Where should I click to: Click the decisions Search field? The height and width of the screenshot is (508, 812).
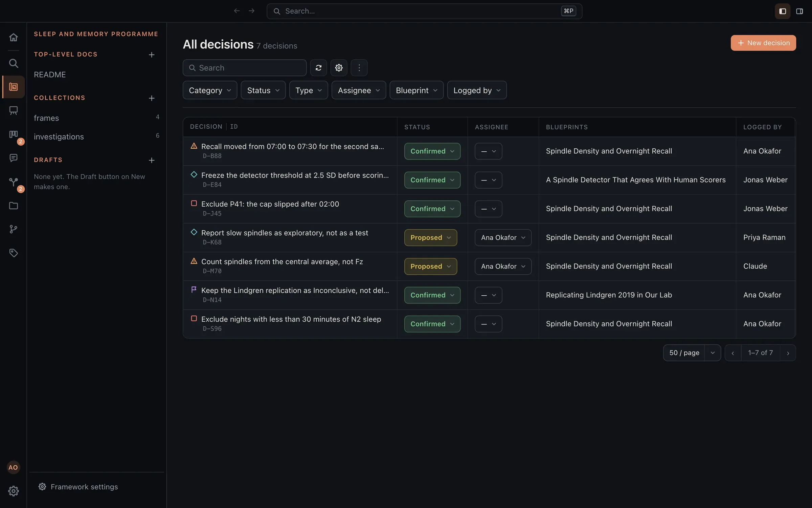click(x=245, y=68)
